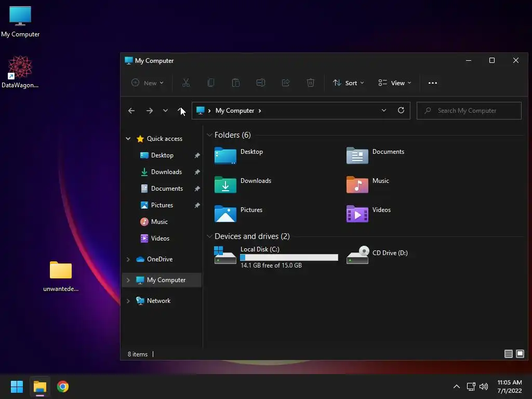532x399 pixels.
Task: Collapse the Devices and drives group
Action: pyautogui.click(x=209, y=236)
